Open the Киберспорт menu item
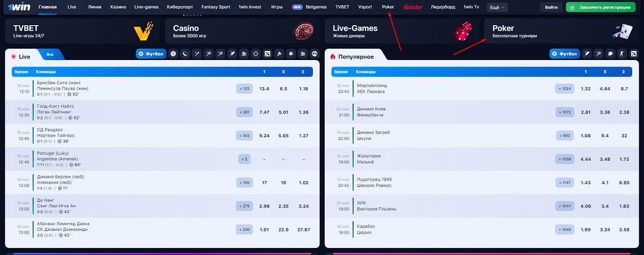 (181, 7)
